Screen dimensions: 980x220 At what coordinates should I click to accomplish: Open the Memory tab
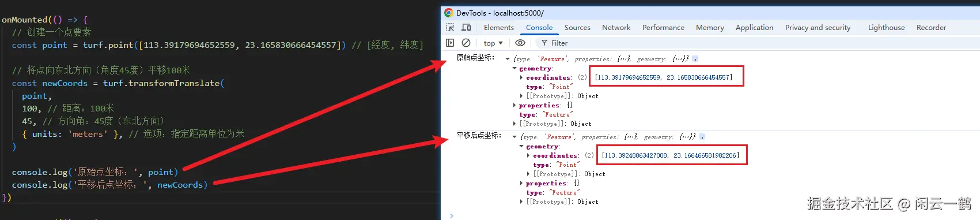(710, 28)
